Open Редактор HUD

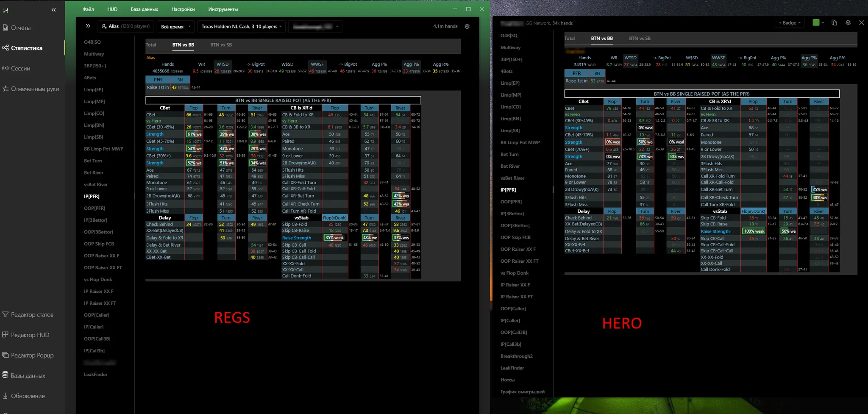[x=26, y=335]
